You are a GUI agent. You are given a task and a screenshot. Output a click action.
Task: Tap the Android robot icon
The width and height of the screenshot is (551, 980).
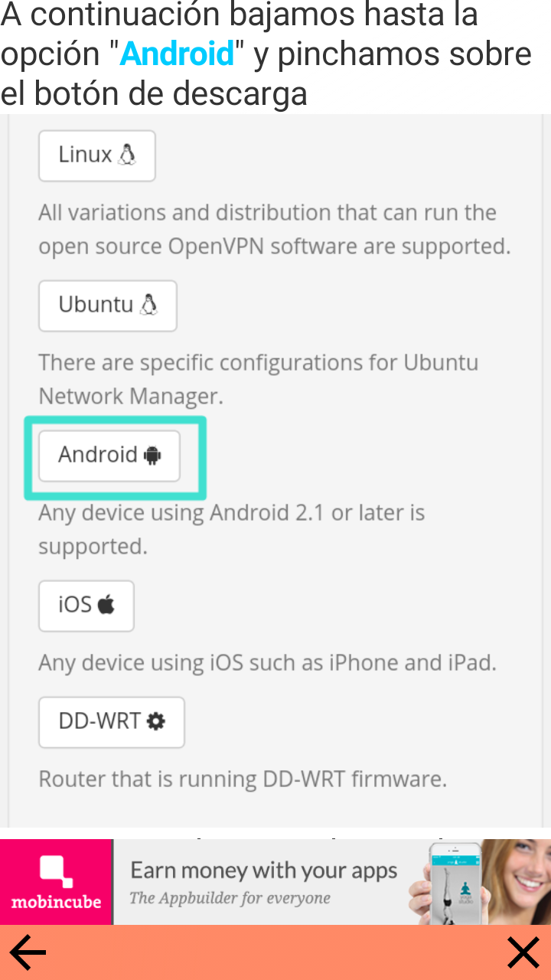[x=152, y=455]
